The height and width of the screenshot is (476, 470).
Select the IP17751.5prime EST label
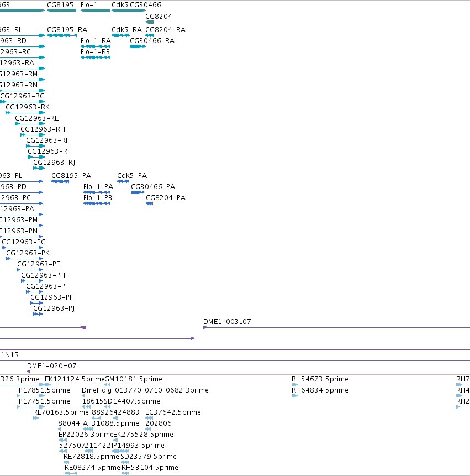click(x=44, y=401)
